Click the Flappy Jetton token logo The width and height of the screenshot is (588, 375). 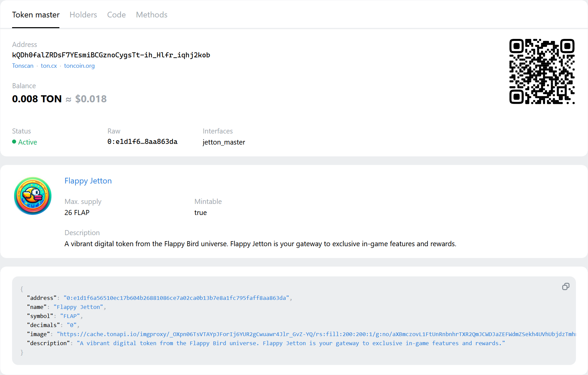[33, 196]
